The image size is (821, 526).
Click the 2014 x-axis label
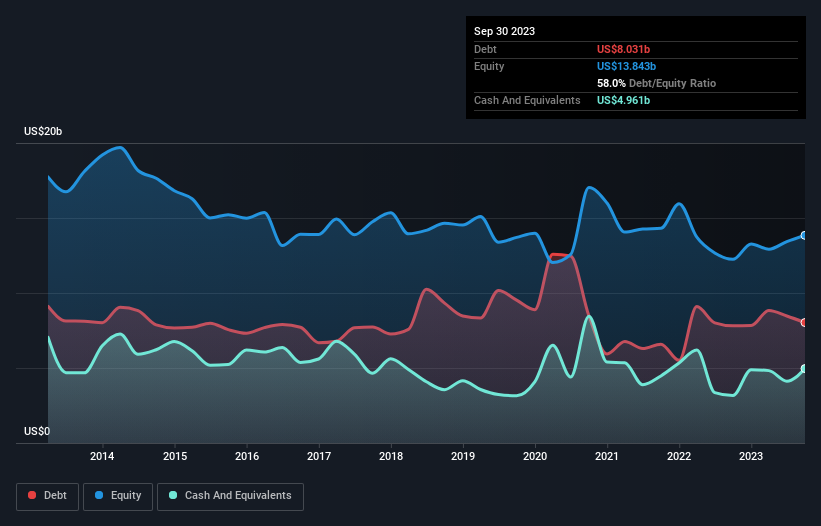[102, 456]
